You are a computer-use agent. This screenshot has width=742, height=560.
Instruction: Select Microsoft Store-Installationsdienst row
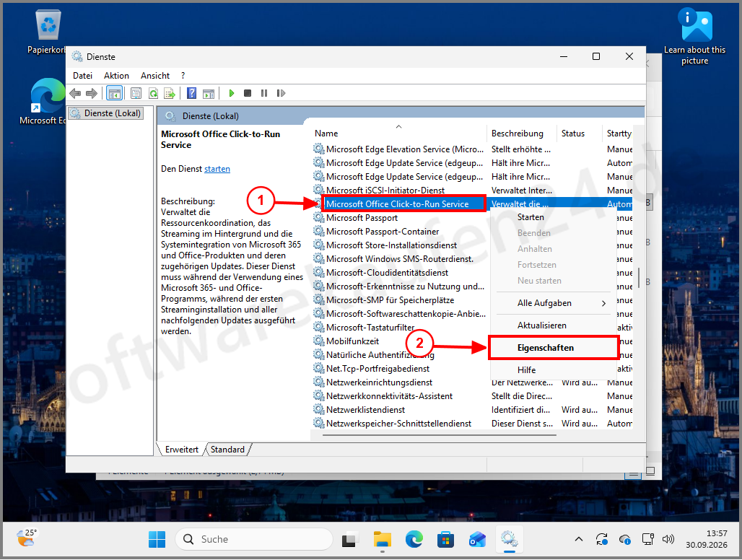[x=400, y=245]
